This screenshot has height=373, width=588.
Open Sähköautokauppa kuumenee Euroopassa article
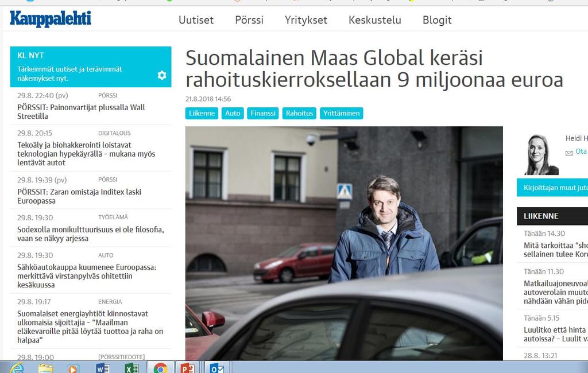(x=87, y=276)
